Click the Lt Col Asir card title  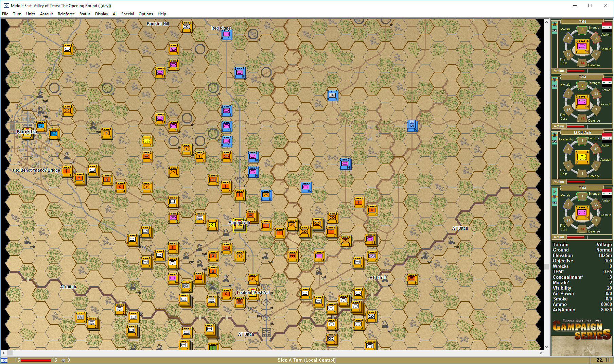tap(582, 133)
